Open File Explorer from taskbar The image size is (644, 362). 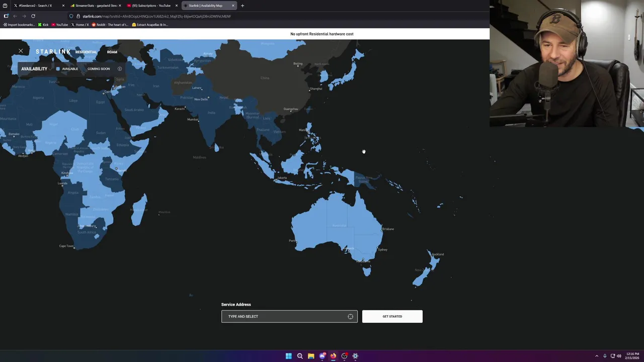[x=311, y=356]
